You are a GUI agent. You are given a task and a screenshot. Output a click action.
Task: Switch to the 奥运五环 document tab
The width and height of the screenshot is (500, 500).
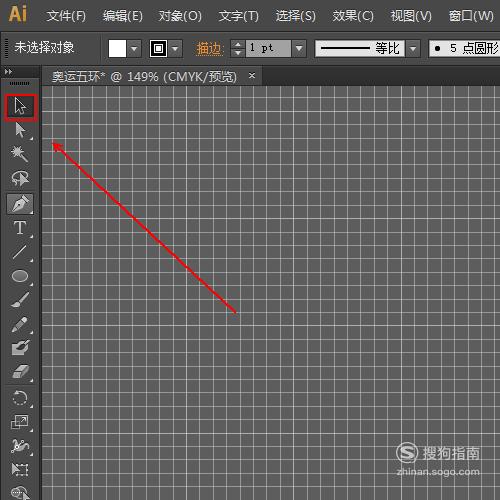(x=145, y=77)
